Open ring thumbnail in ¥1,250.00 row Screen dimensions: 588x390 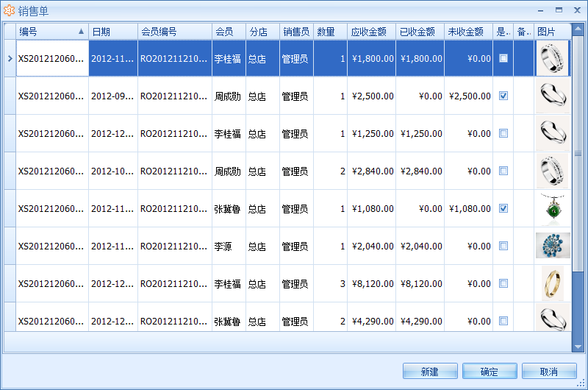553,133
